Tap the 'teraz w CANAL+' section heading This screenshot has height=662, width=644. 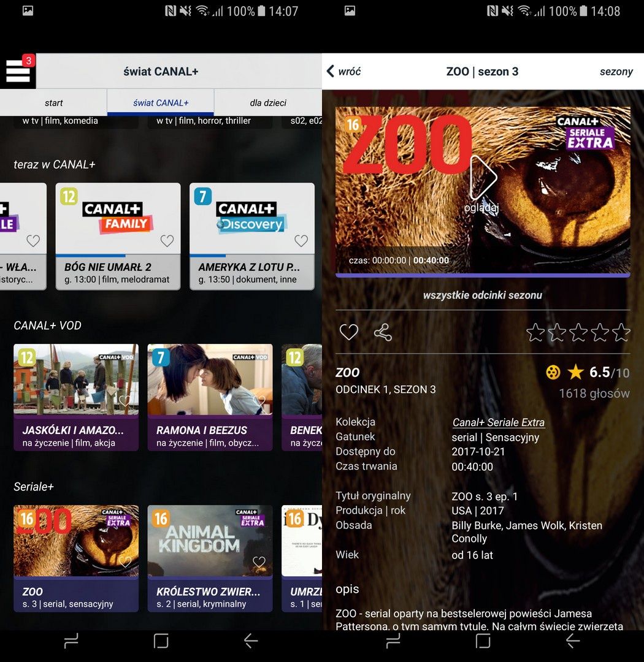54,164
